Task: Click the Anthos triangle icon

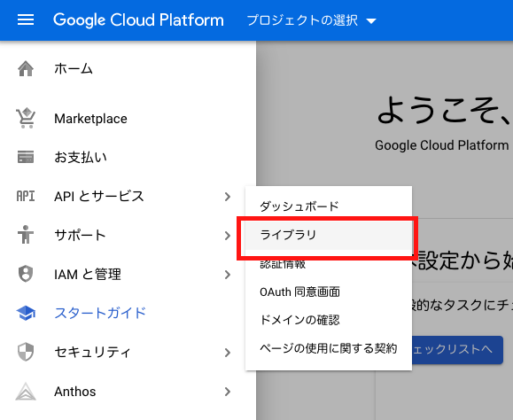Action: click(x=26, y=392)
